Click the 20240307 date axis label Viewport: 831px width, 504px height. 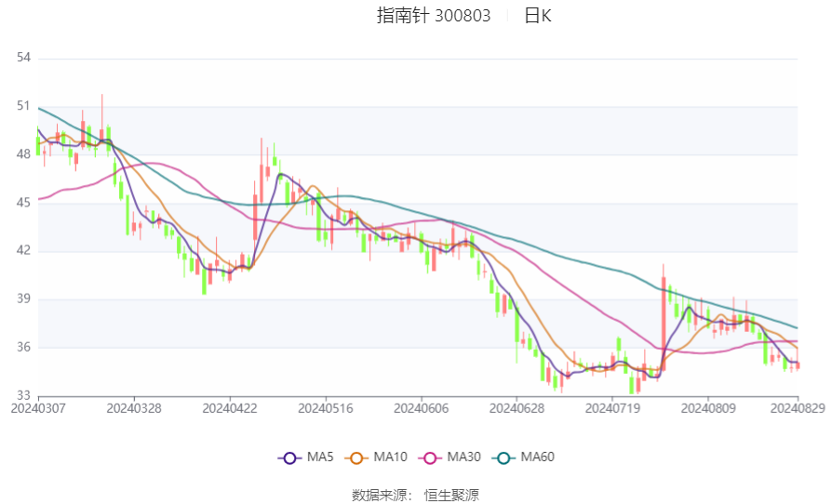[x=38, y=409]
